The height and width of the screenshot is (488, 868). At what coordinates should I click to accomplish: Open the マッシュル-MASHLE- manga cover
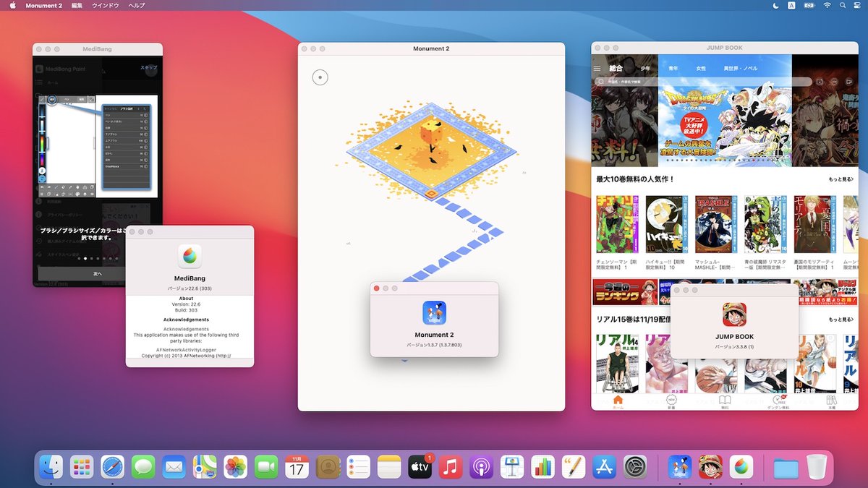pos(715,224)
